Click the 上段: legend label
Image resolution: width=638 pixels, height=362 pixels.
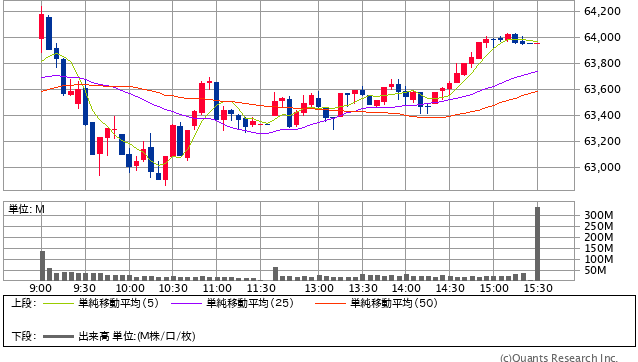24,303
